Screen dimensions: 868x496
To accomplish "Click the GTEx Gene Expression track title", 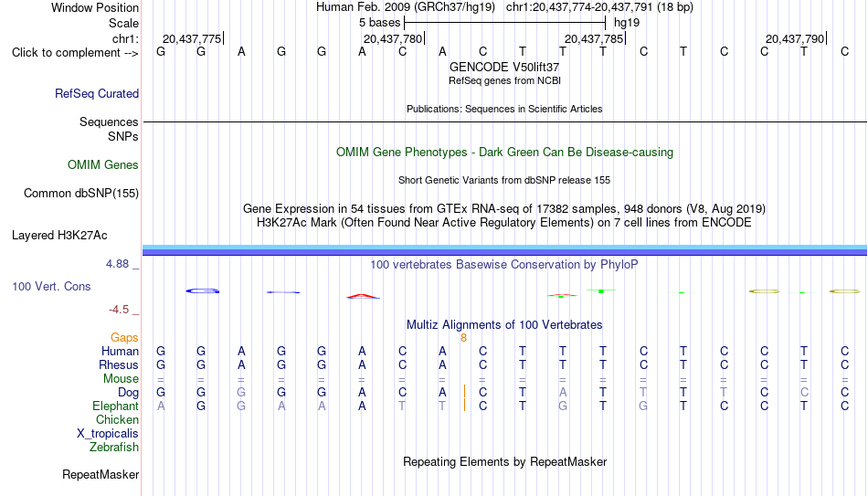I will coord(504,208).
